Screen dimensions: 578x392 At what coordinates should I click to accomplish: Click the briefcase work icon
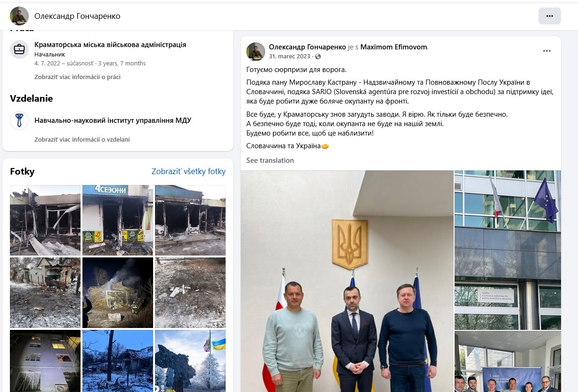(x=19, y=49)
